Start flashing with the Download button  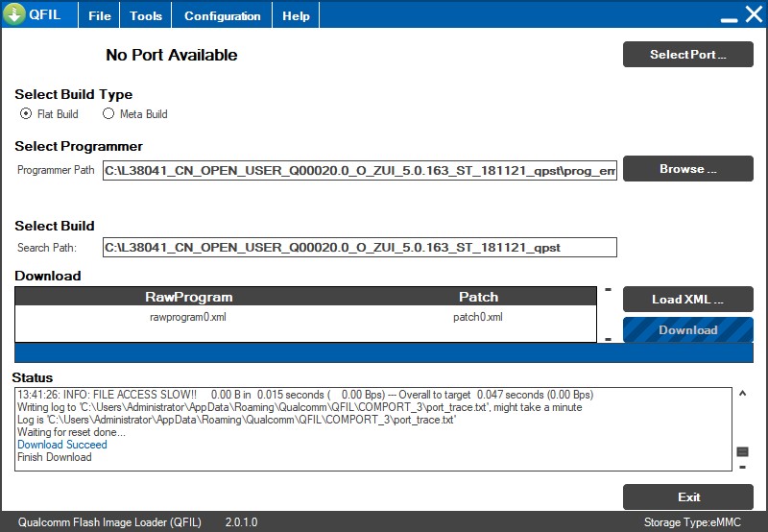pos(687,330)
